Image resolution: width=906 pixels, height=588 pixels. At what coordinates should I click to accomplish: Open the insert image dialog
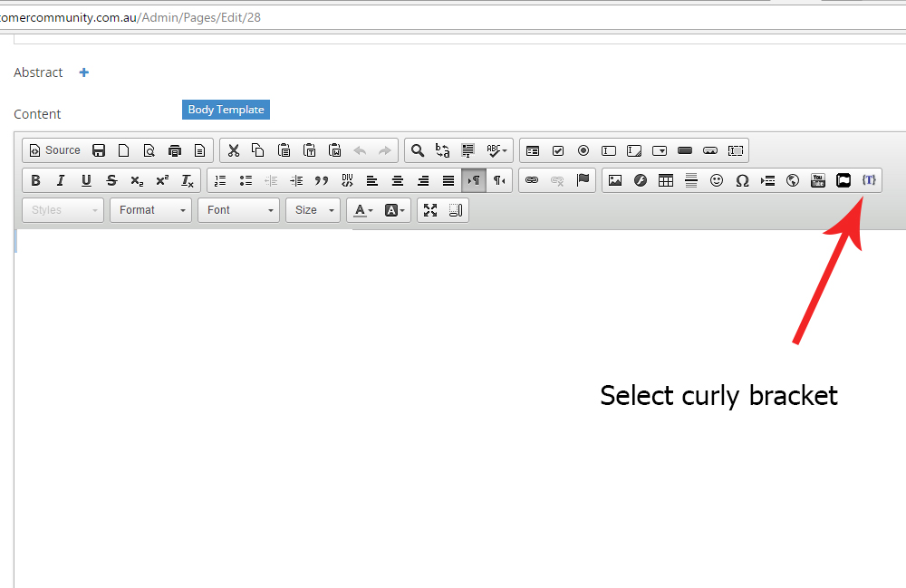click(x=615, y=180)
